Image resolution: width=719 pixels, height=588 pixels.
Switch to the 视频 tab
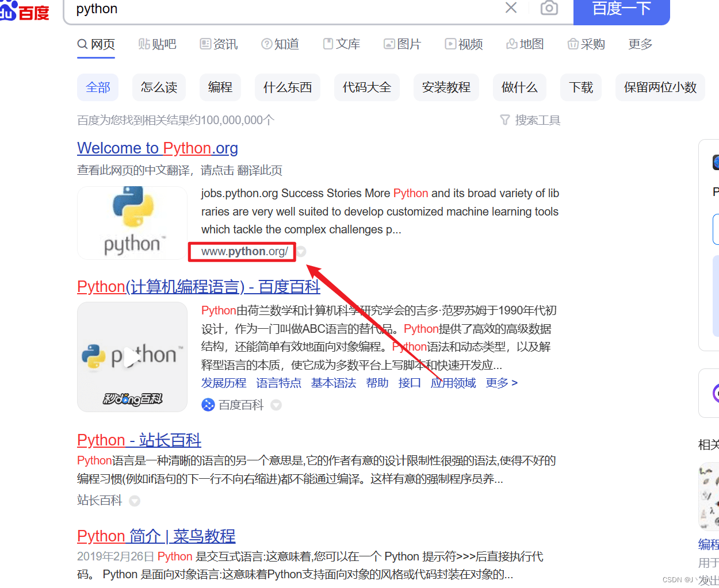464,44
